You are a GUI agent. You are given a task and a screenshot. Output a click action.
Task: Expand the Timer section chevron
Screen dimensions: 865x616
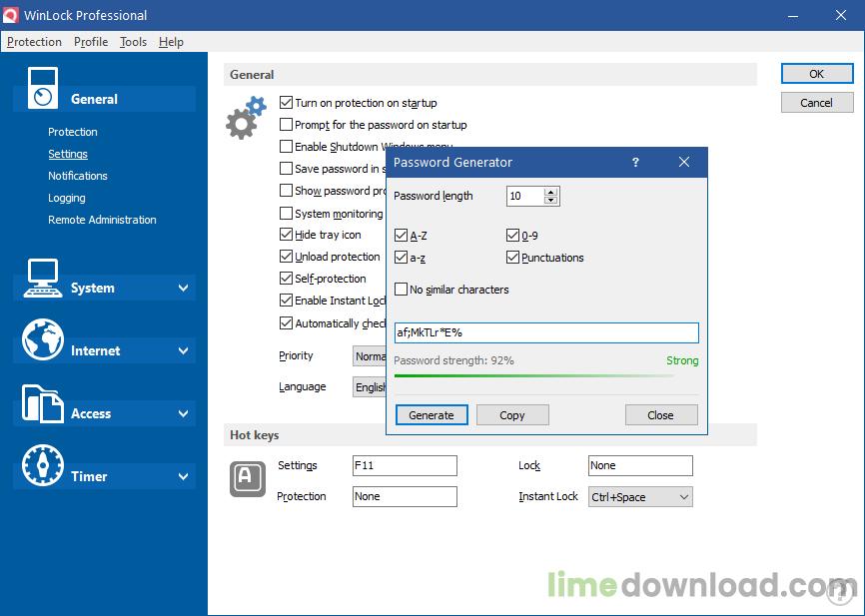click(x=183, y=476)
